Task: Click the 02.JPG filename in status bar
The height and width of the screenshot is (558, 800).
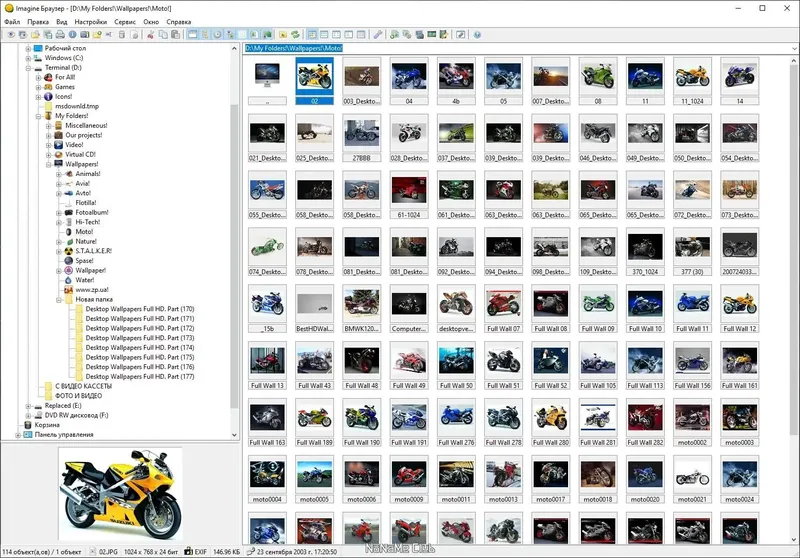Action: point(108,552)
